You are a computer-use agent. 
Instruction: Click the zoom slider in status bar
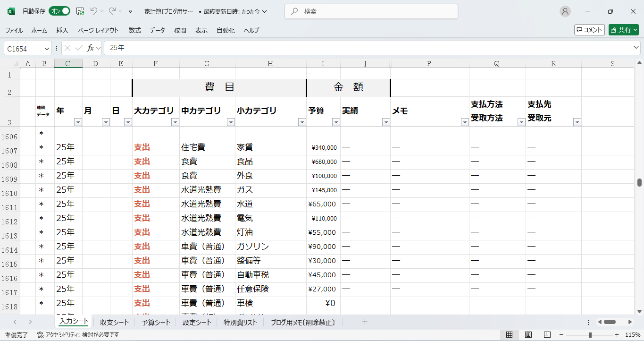coord(590,335)
